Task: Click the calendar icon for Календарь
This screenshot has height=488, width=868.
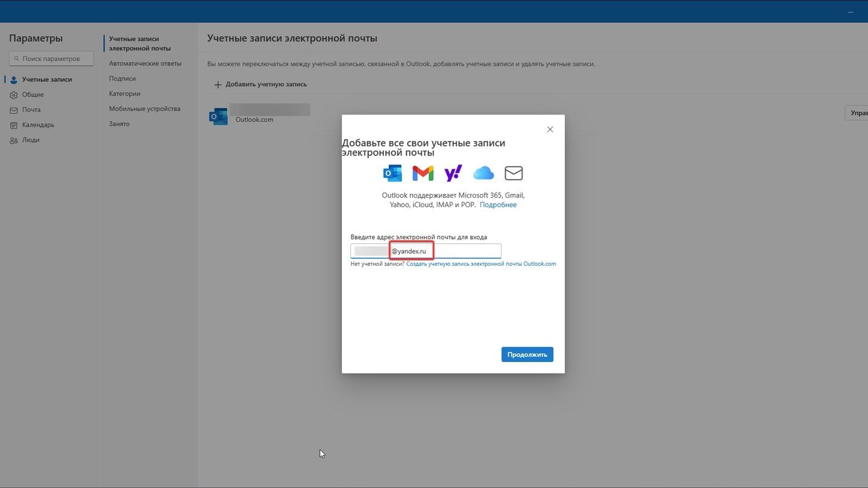Action: (x=14, y=125)
